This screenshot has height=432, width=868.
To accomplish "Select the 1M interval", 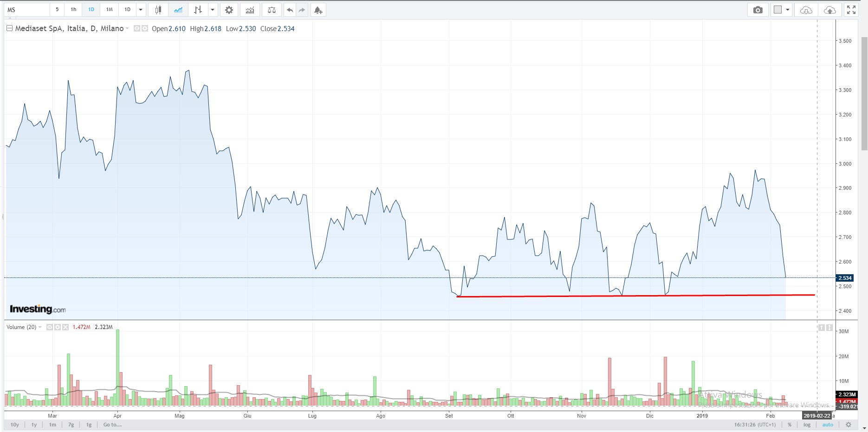I will click(109, 10).
